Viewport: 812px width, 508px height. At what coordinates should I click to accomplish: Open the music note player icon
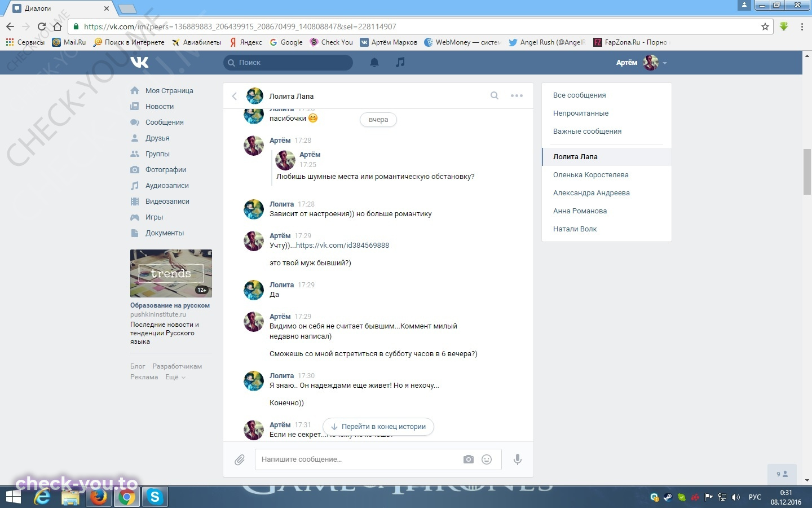(400, 62)
